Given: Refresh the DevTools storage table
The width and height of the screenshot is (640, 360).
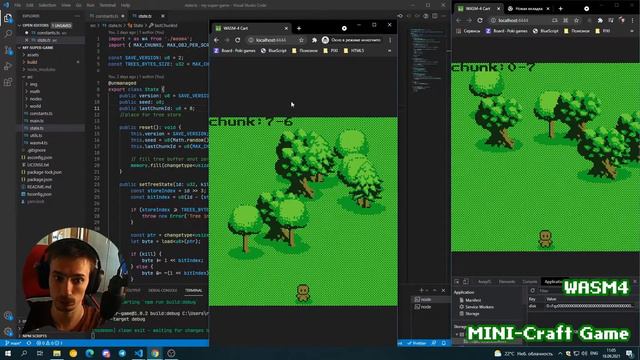Looking at the screenshot, I should (x=532, y=291).
